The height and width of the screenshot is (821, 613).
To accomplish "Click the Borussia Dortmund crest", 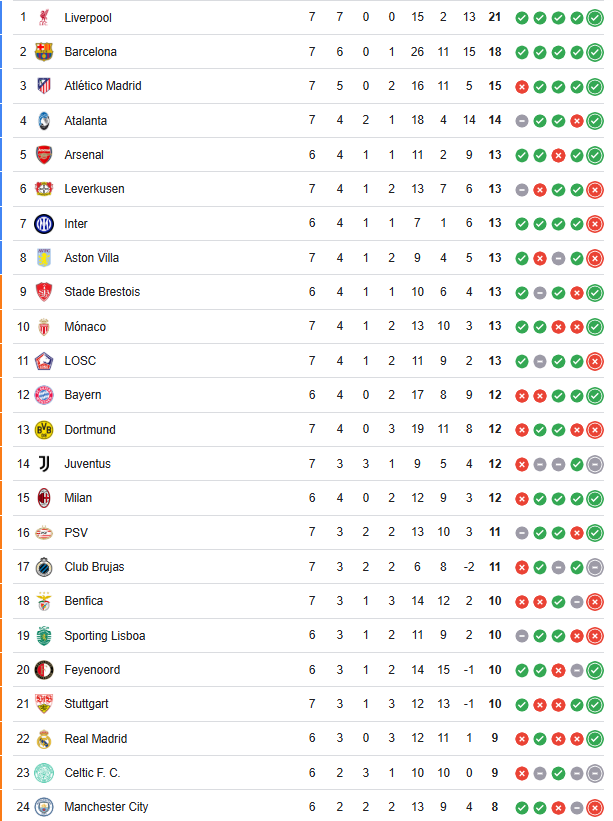I will click(x=45, y=429).
